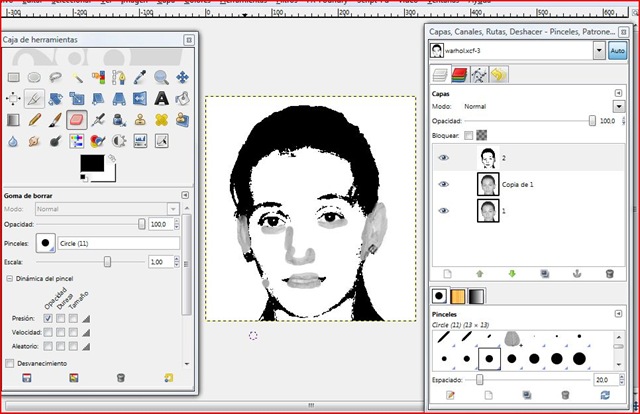Click the Auto button
The width and height of the screenshot is (640, 414).
pyautogui.click(x=617, y=51)
